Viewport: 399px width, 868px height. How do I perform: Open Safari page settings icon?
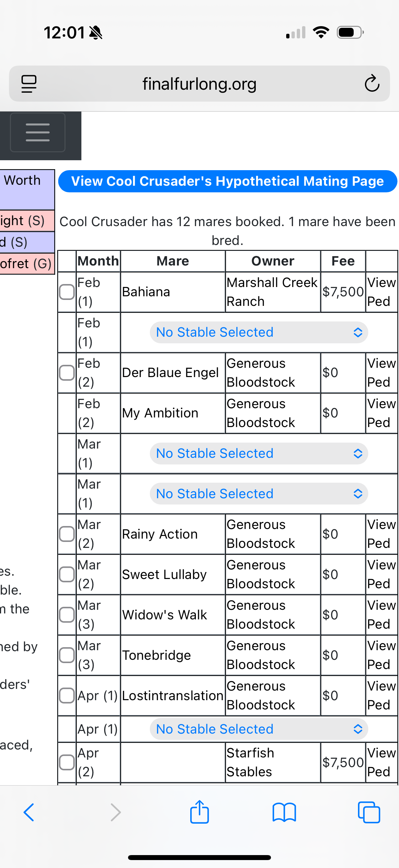click(x=29, y=83)
